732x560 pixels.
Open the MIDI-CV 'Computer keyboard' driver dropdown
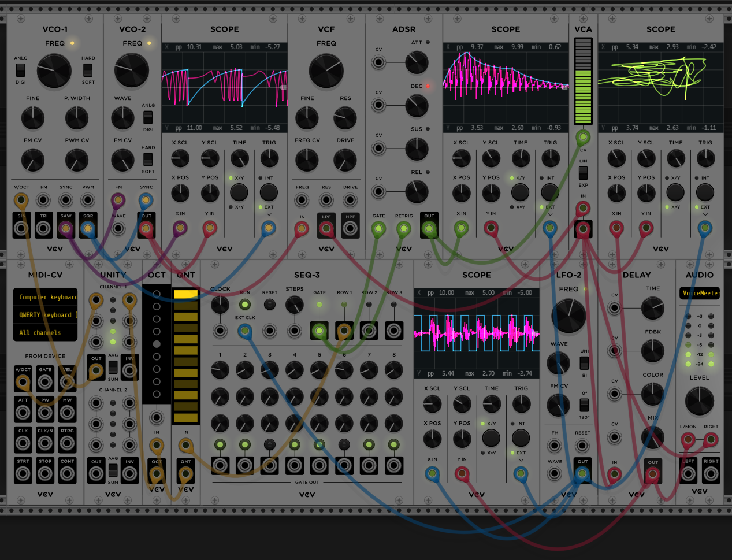point(45,297)
